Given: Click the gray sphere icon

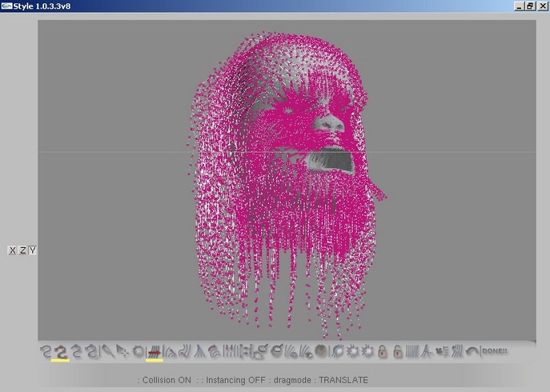Looking at the screenshot, I should 320,350.
